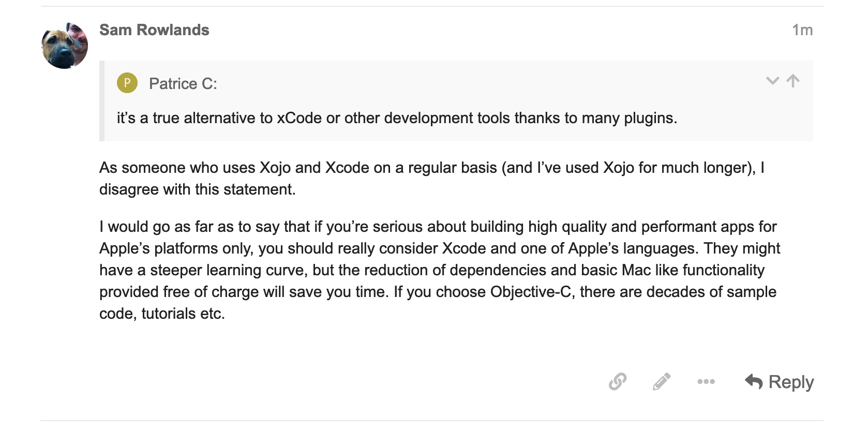Copy the post link via chain icon
Image resolution: width=868 pixels, height=445 pixels.
point(618,381)
